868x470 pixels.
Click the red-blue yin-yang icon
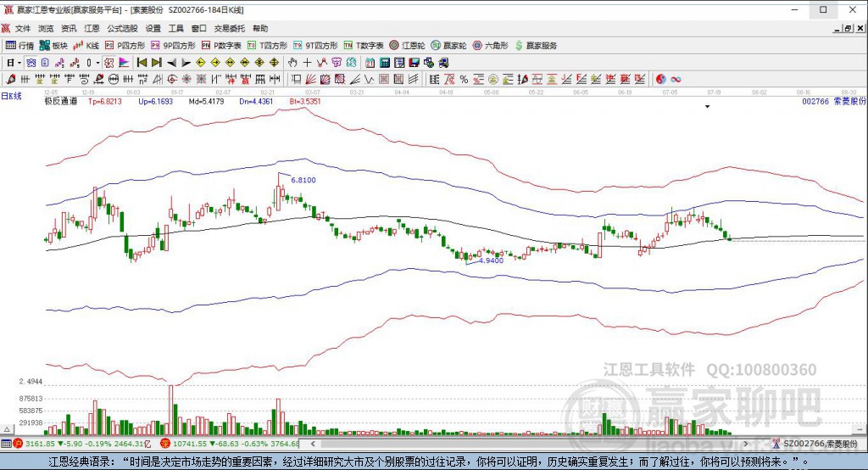[660, 79]
